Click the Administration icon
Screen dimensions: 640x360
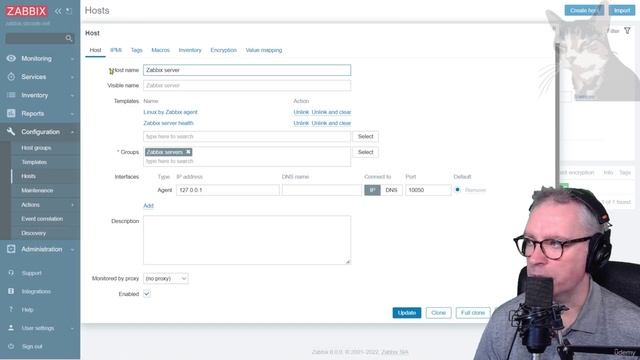point(11,249)
